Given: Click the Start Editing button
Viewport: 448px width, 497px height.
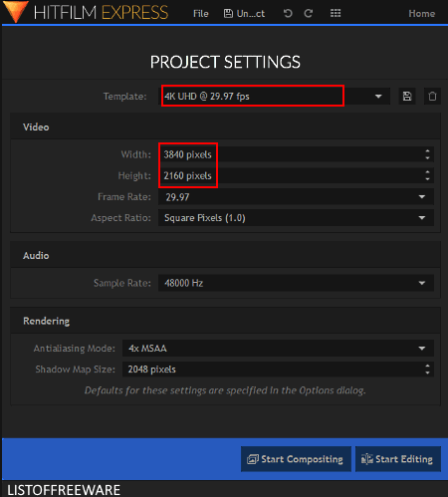Looking at the screenshot, I should click(x=398, y=459).
